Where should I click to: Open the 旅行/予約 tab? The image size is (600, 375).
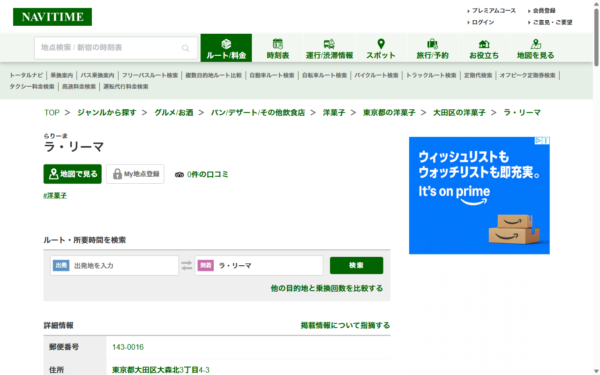click(432, 49)
